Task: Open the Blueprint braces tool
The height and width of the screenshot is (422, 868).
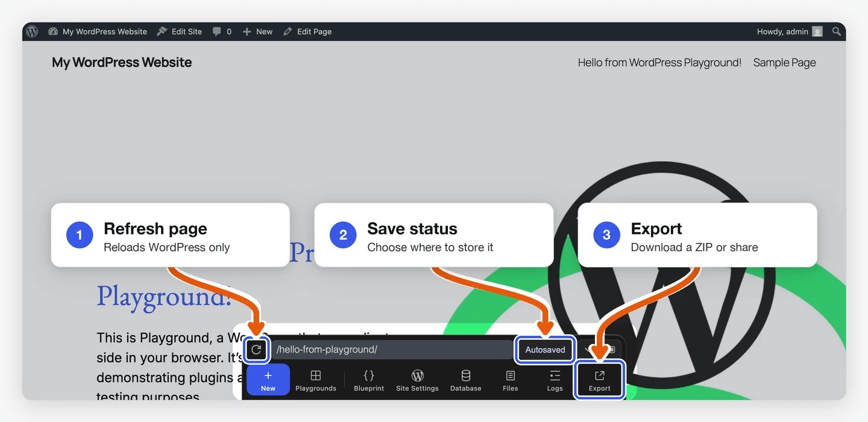Action: [369, 381]
